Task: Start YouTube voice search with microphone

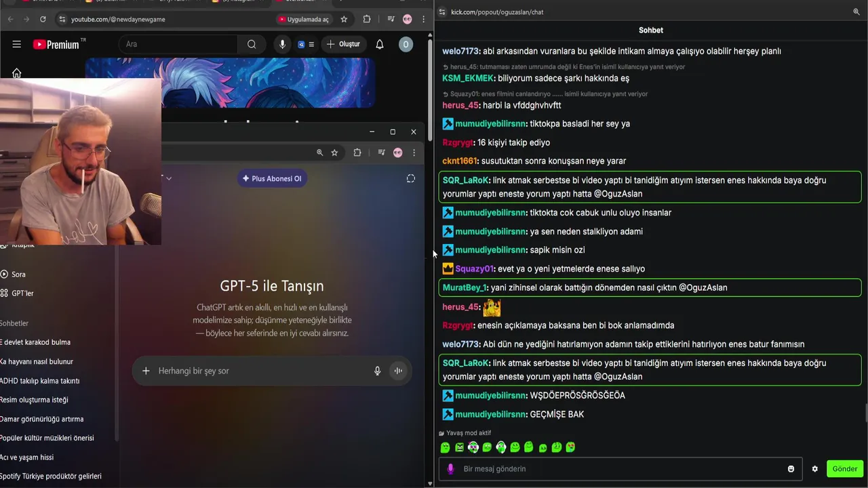Action: pos(282,44)
